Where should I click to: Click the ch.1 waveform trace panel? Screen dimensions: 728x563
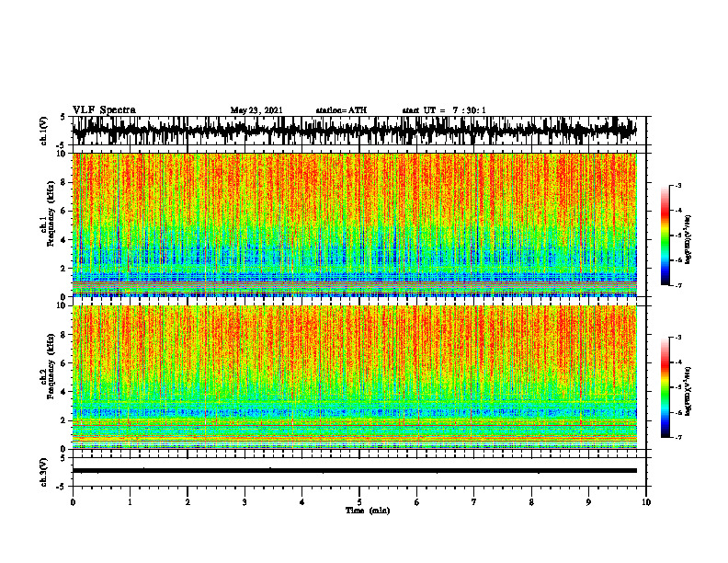(358, 131)
